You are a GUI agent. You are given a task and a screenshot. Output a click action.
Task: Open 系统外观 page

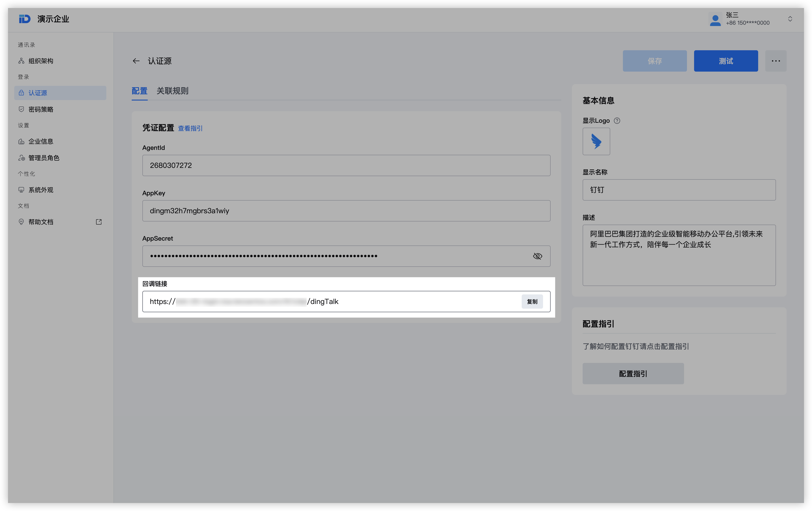[x=60, y=190]
